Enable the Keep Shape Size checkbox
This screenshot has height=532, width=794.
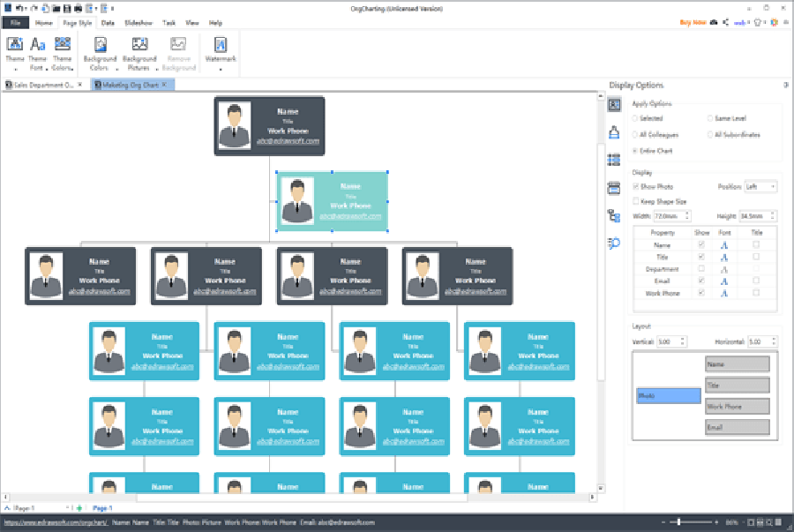tap(636, 201)
